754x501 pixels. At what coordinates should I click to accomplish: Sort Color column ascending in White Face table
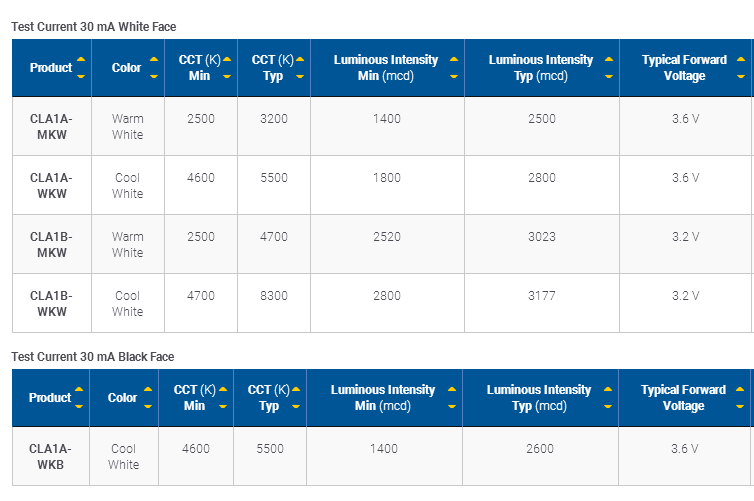click(154, 60)
